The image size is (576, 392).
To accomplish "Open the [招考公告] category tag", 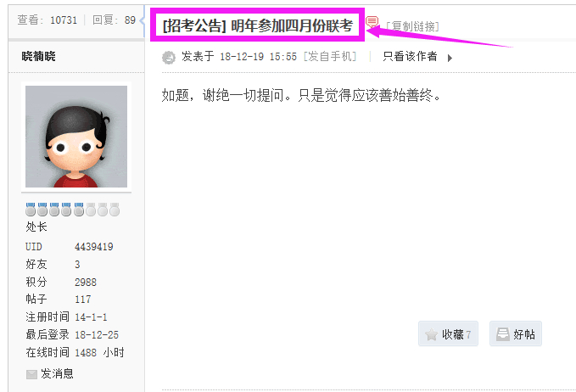I will (194, 25).
